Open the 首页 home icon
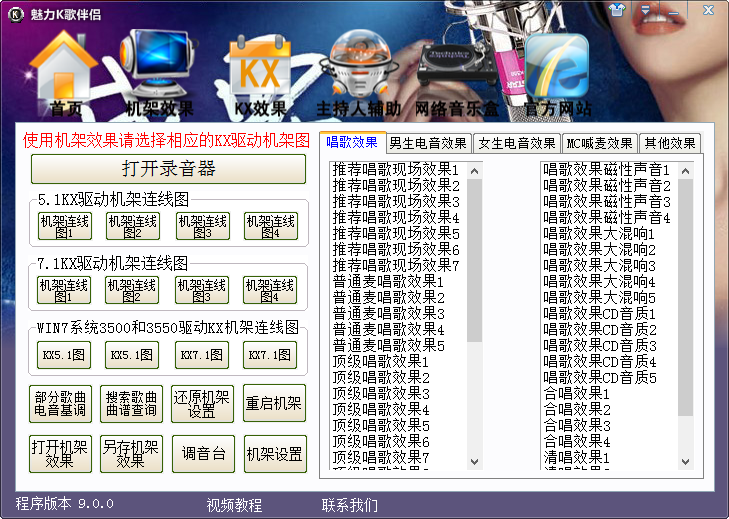The width and height of the screenshot is (729, 519). click(x=64, y=72)
